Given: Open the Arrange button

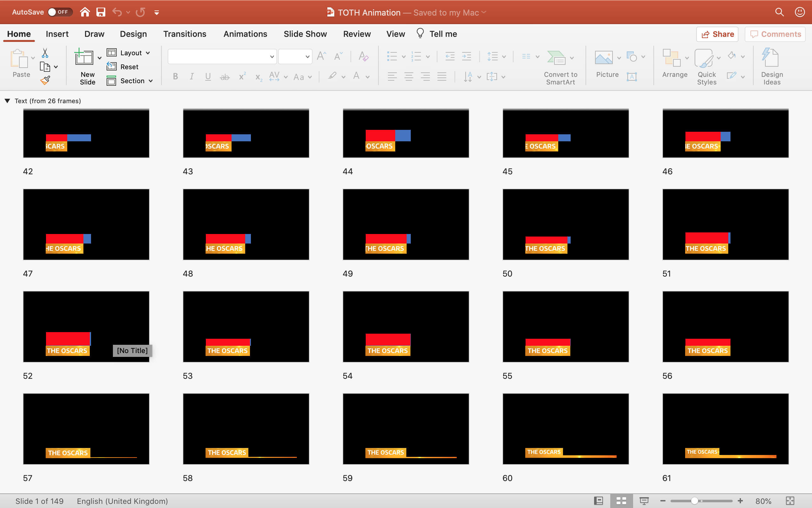Looking at the screenshot, I should pyautogui.click(x=674, y=64).
